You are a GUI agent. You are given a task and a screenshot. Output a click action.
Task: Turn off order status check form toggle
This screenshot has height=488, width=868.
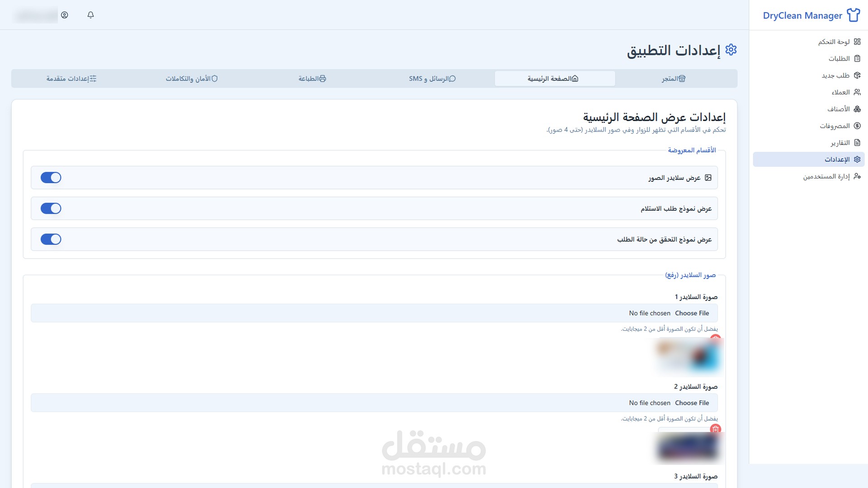tap(51, 239)
